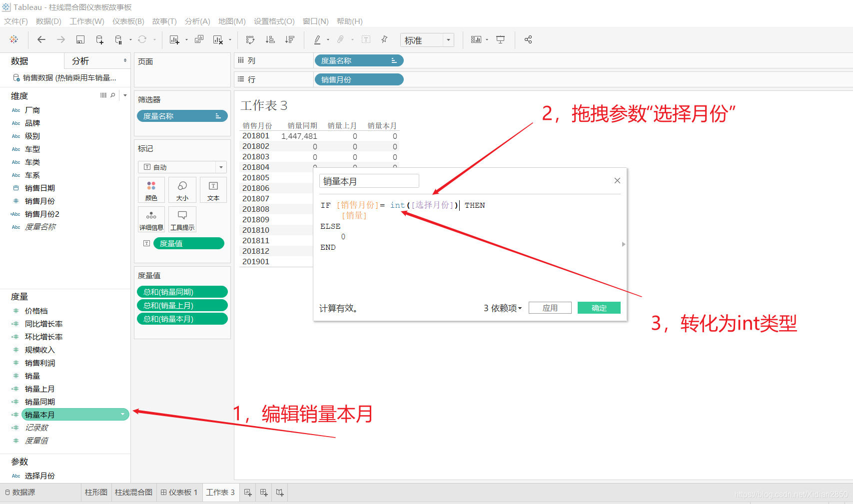This screenshot has width=853, height=504.
Task: Open the fit mode dropdown showing 标准
Action: [427, 40]
